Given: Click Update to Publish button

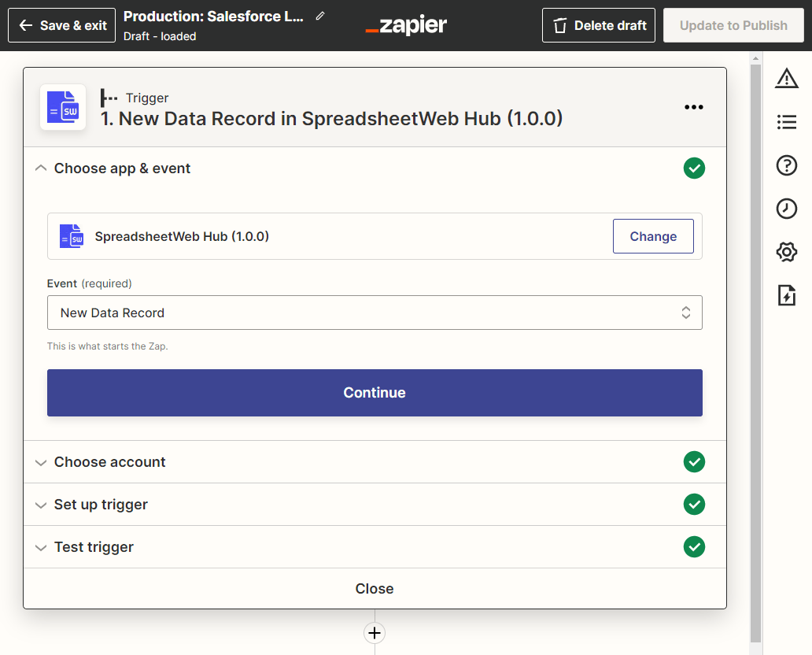Looking at the screenshot, I should pos(733,25).
